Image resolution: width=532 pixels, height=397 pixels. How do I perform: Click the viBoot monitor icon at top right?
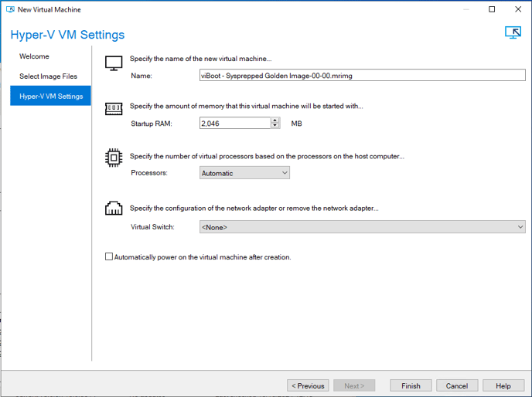coord(513,32)
